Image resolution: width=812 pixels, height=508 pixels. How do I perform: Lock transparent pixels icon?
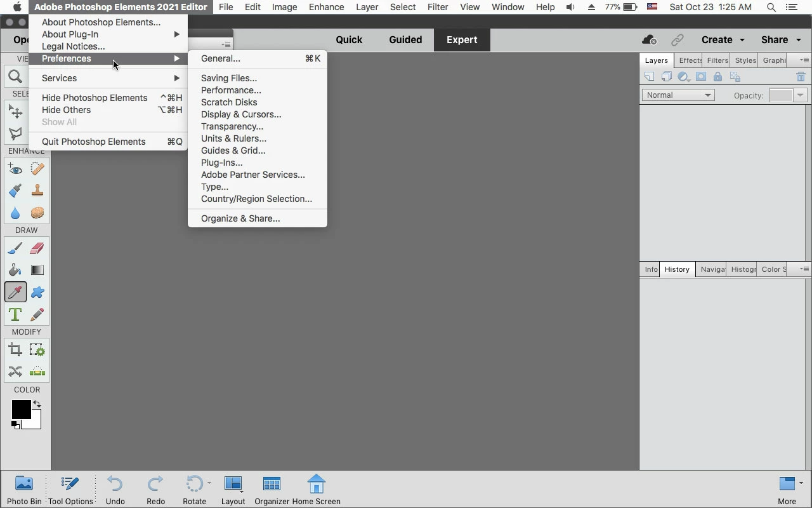[x=735, y=77]
